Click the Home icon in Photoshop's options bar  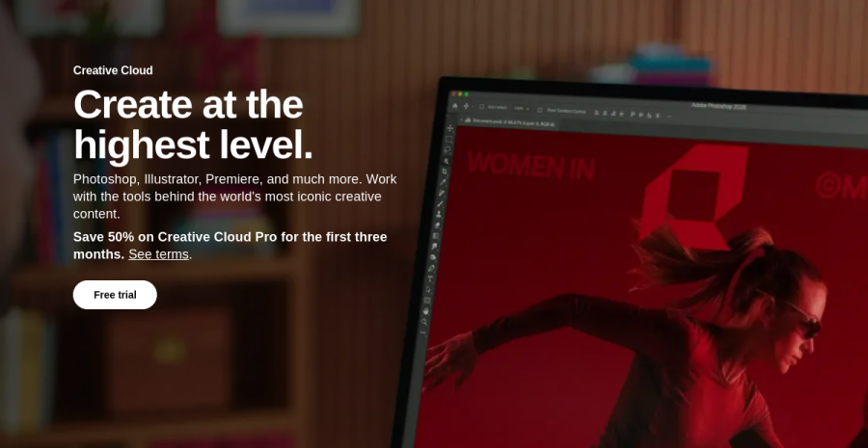tap(455, 106)
